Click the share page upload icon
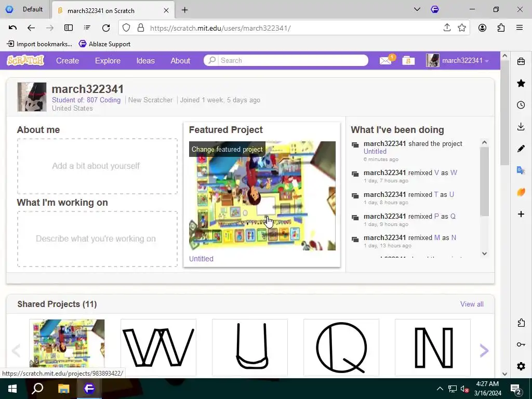Screen dimensions: 532x399 [447, 28]
